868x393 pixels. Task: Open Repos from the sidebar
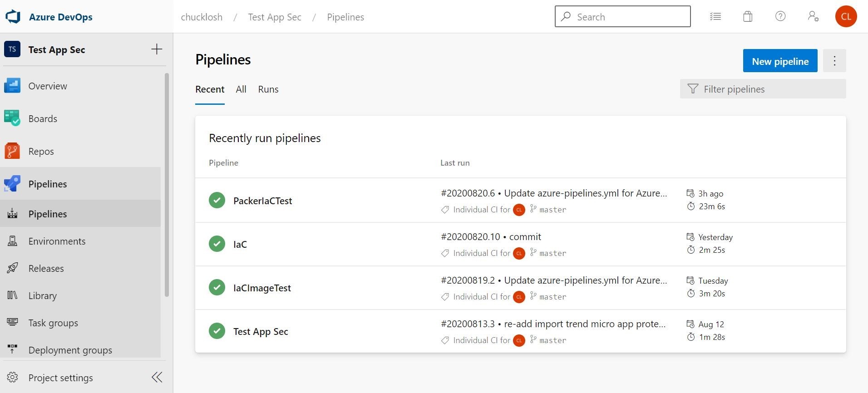41,151
